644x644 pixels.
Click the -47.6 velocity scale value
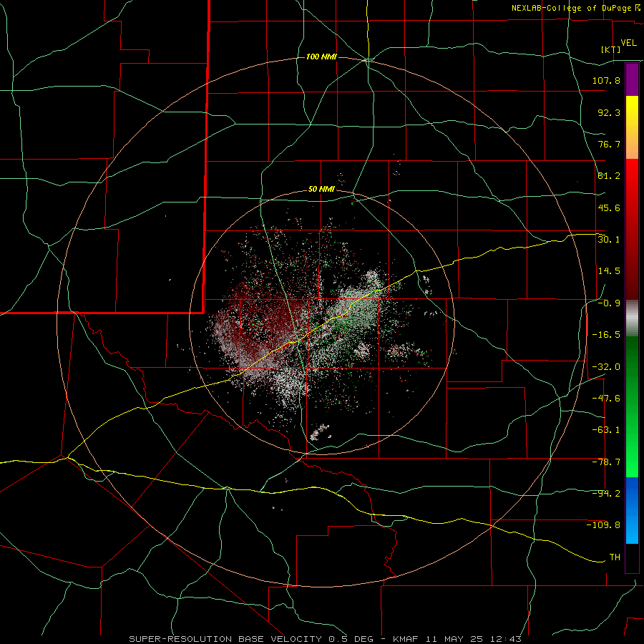coord(606,399)
